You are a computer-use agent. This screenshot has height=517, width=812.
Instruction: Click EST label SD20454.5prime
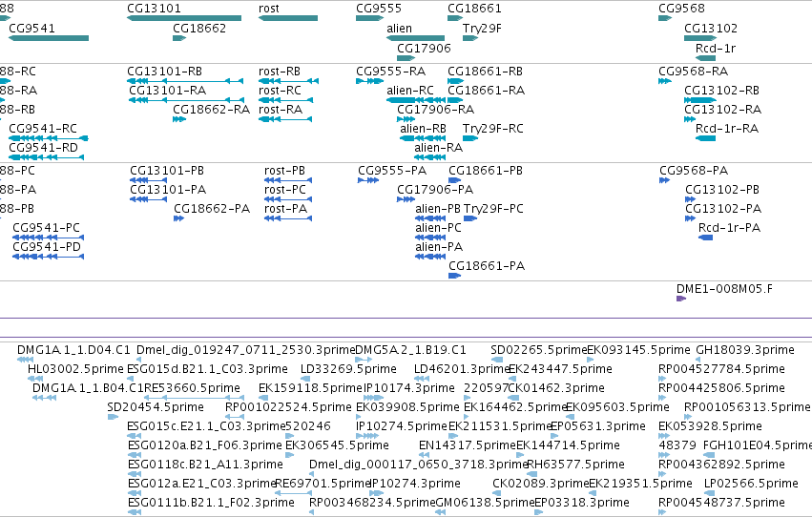(x=156, y=408)
